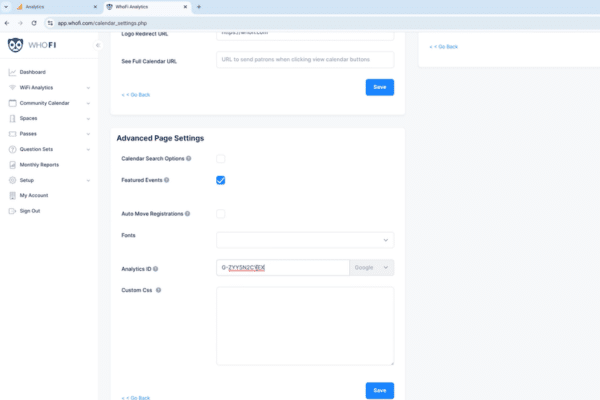This screenshot has height=400, width=600.
Task: Click the Question Sets help icon
Action: (12, 149)
